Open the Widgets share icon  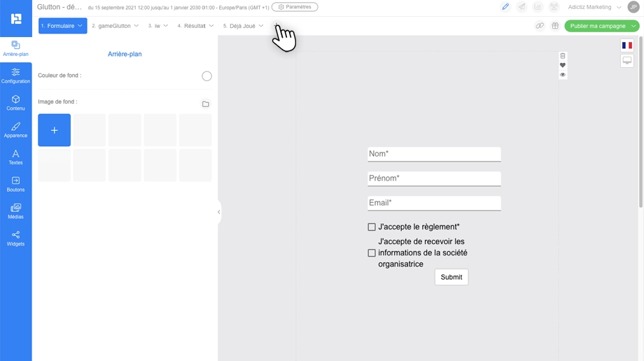[x=15, y=235]
